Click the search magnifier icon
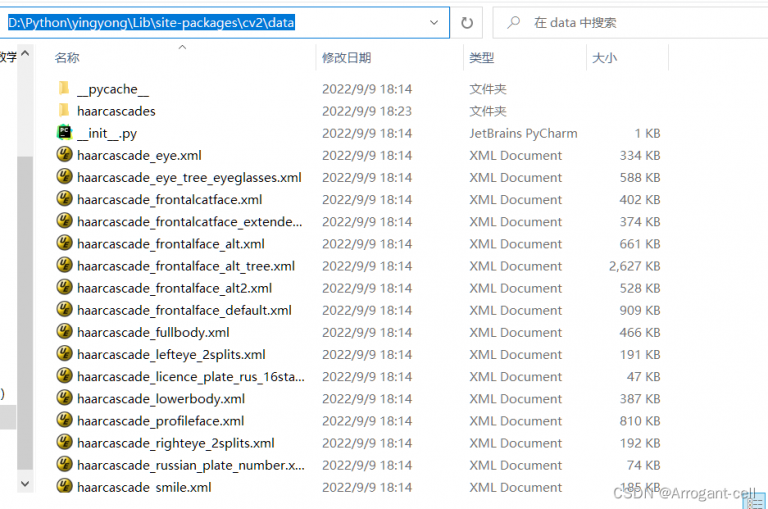Viewport: 768px width, 509px height. [513, 22]
